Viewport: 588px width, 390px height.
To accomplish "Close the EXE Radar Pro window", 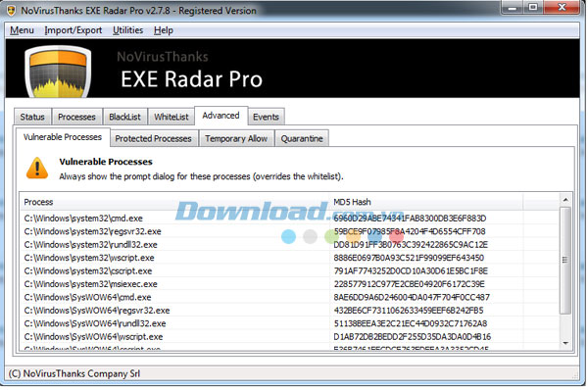I will (x=562, y=8).
